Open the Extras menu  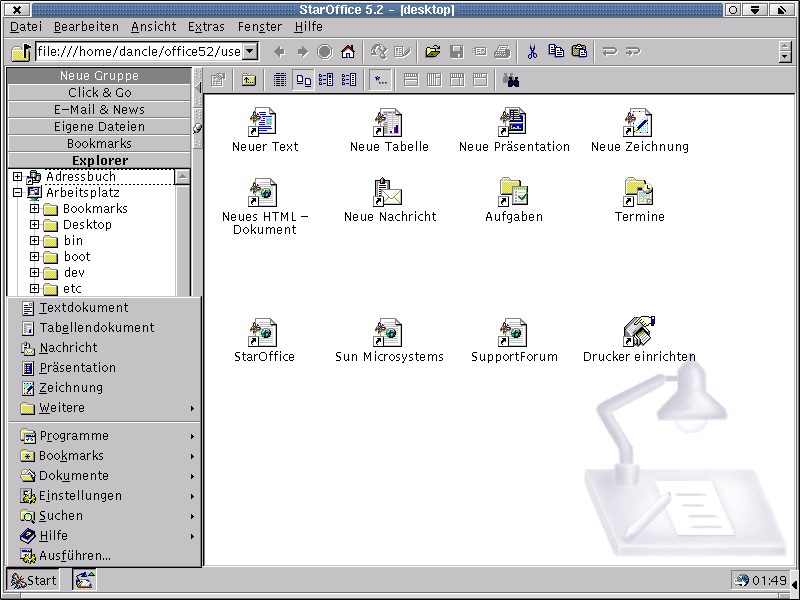206,27
